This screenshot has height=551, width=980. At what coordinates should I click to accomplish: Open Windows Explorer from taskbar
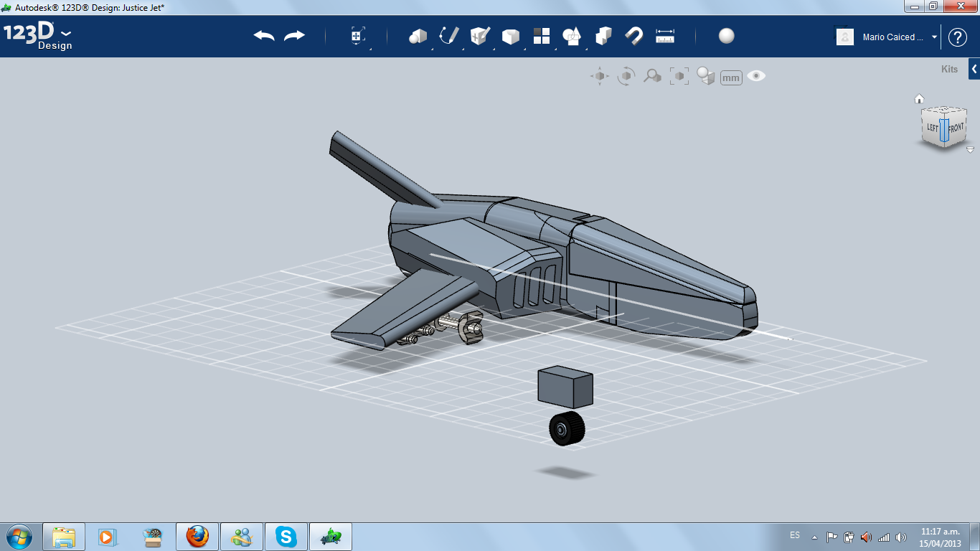[x=64, y=537]
